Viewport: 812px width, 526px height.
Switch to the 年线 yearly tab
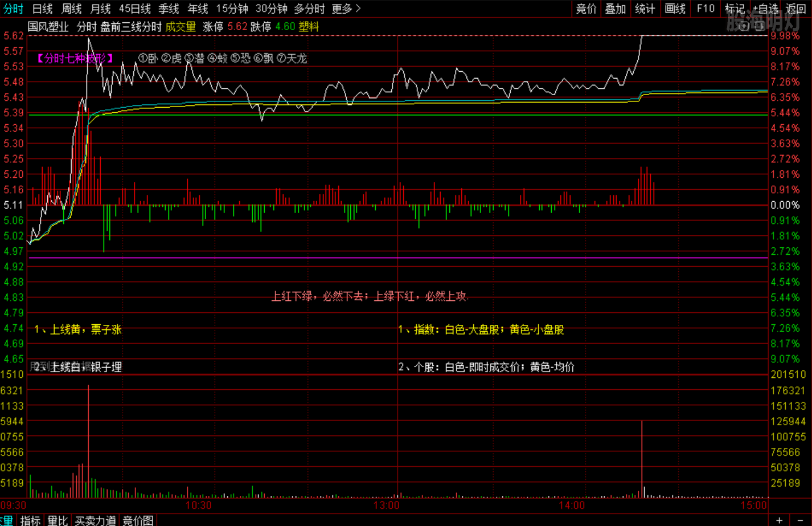[x=198, y=9]
